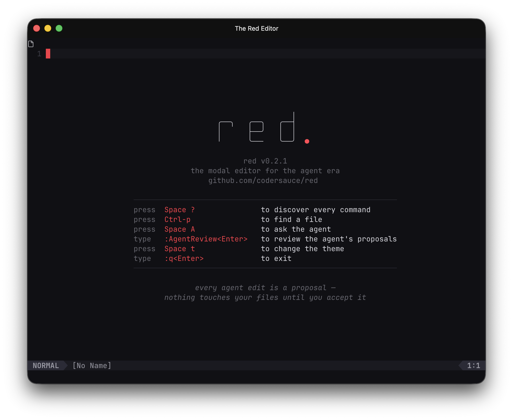Click the NORMAL mode indicator in status bar
This screenshot has height=420, width=513.
click(x=46, y=365)
